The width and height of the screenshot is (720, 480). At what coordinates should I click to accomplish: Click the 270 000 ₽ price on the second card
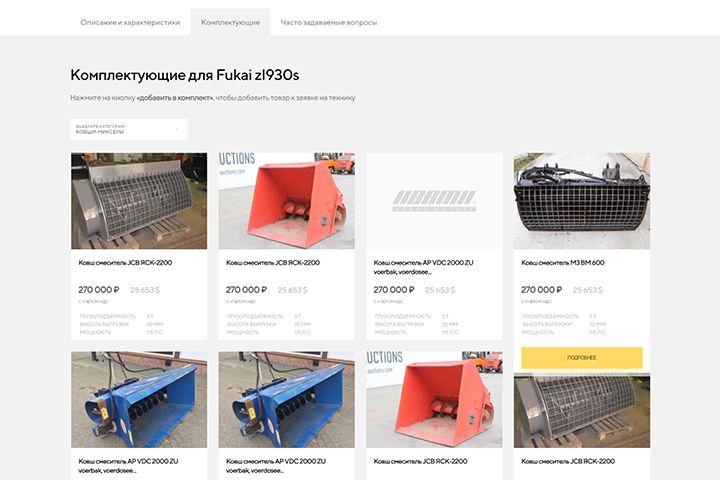(x=246, y=290)
